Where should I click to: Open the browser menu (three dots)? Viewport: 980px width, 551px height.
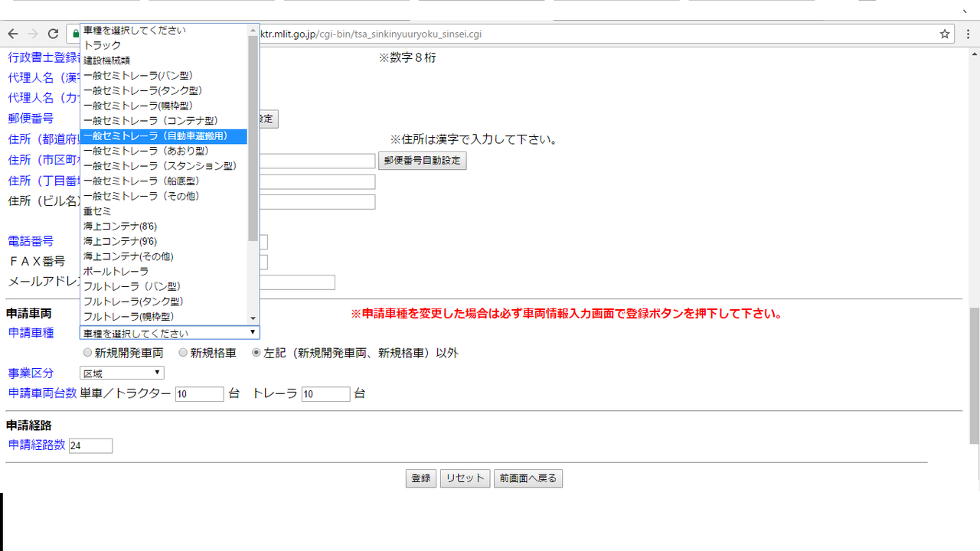point(966,34)
